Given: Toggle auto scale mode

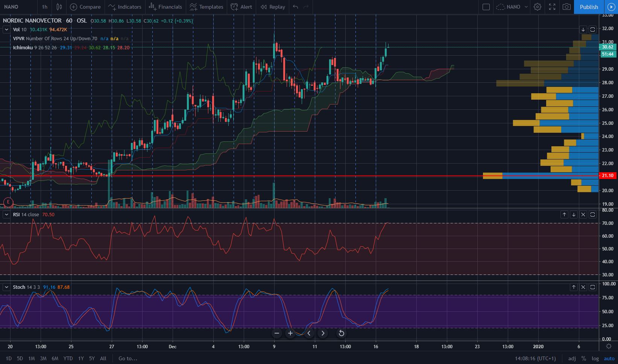Looking at the screenshot, I should click(609, 358).
